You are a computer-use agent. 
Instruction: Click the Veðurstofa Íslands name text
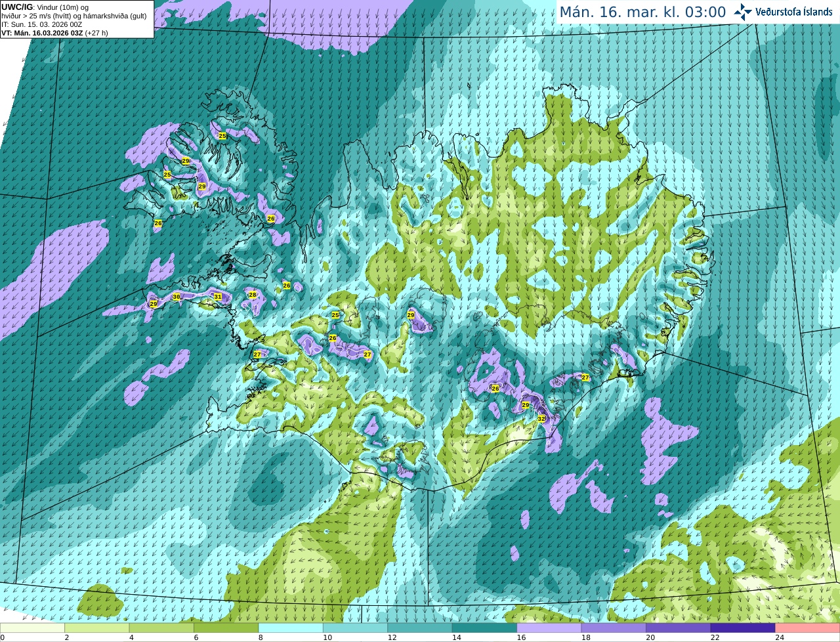[x=794, y=12]
